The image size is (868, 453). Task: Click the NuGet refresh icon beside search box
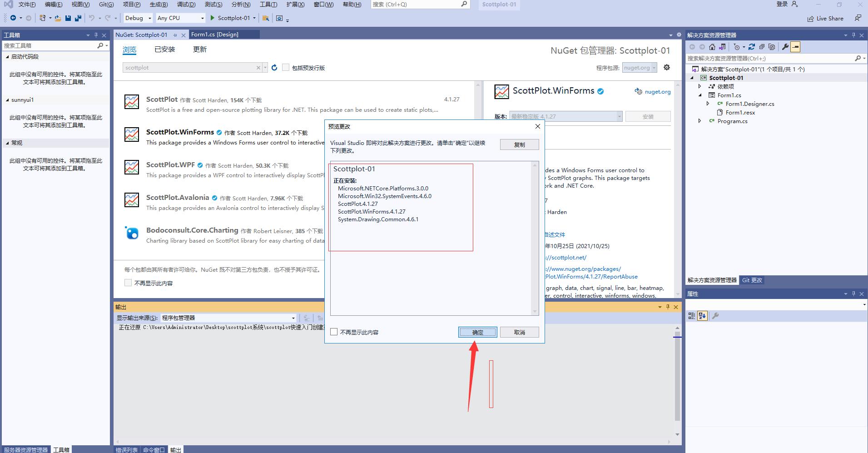click(274, 68)
